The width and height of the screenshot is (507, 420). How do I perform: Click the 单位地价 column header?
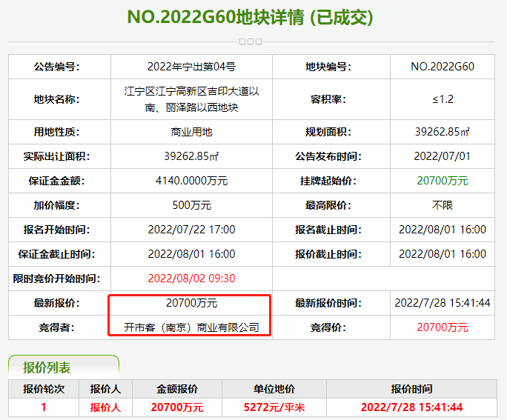[x=274, y=389]
